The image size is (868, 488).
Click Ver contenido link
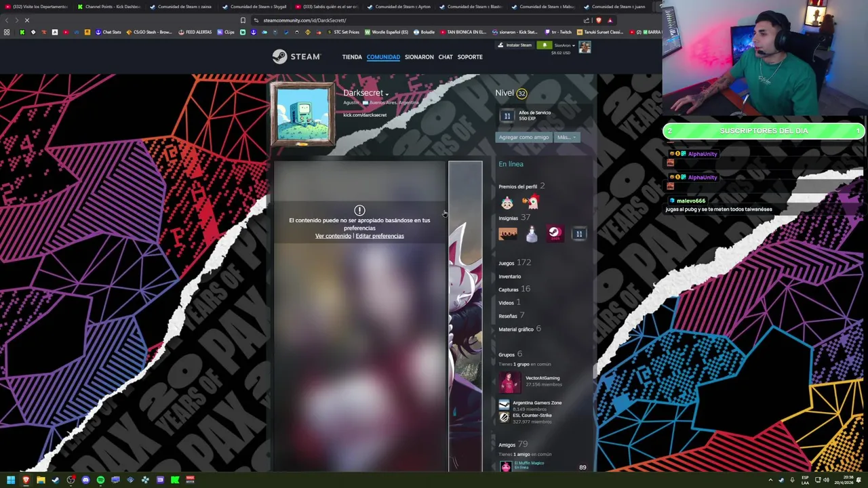(333, 236)
